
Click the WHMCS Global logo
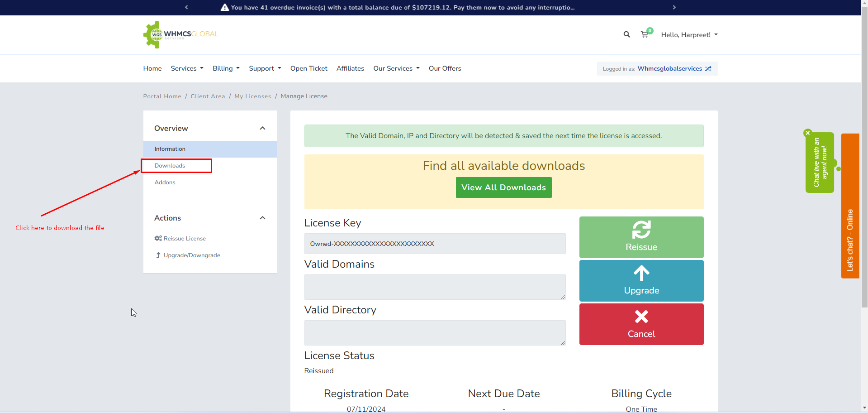(x=181, y=34)
